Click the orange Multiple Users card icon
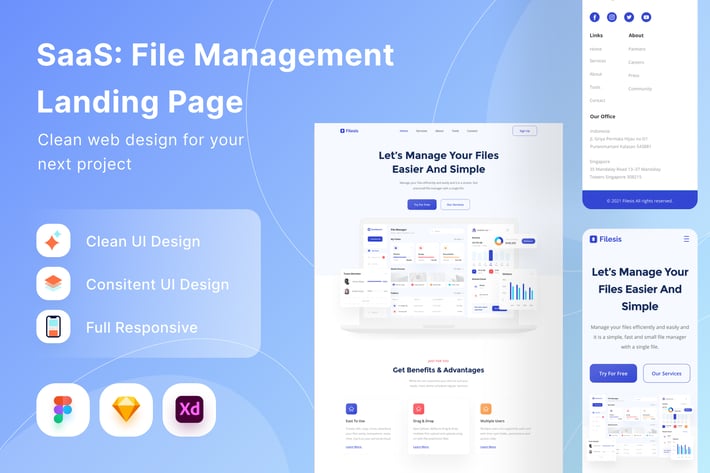Screen dimensions: 710x473 coord(485,409)
